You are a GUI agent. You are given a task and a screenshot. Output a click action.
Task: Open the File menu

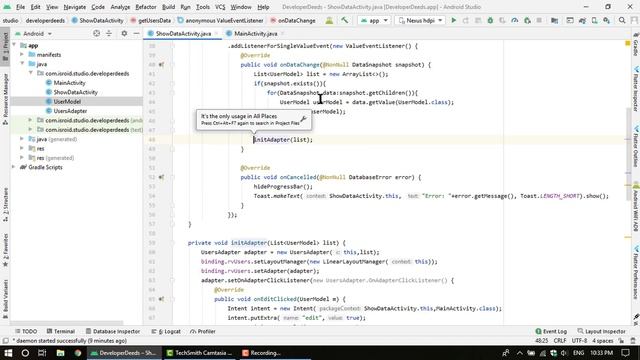[x=20, y=7]
